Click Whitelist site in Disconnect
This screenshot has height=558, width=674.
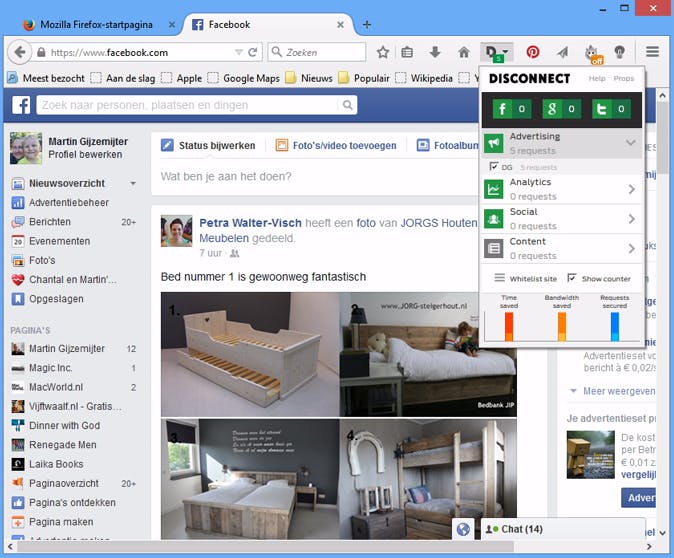coord(525,279)
